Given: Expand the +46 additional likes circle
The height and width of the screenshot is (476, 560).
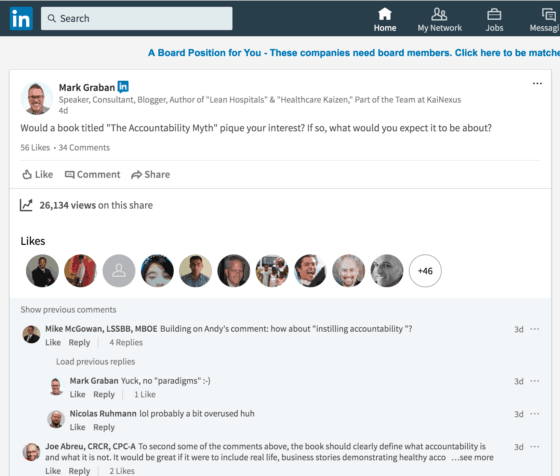Looking at the screenshot, I should (x=425, y=271).
